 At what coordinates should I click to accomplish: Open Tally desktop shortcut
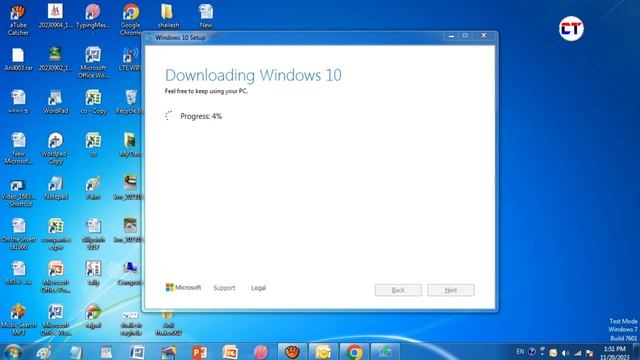pos(93,273)
